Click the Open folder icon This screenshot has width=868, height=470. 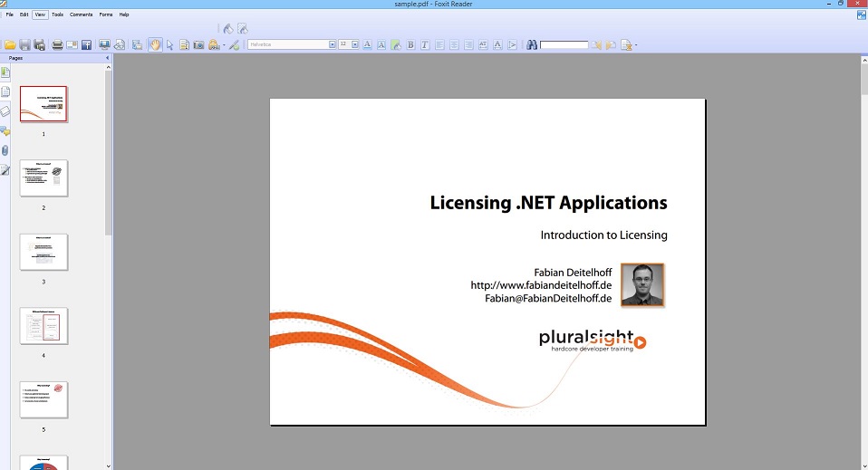coord(10,44)
